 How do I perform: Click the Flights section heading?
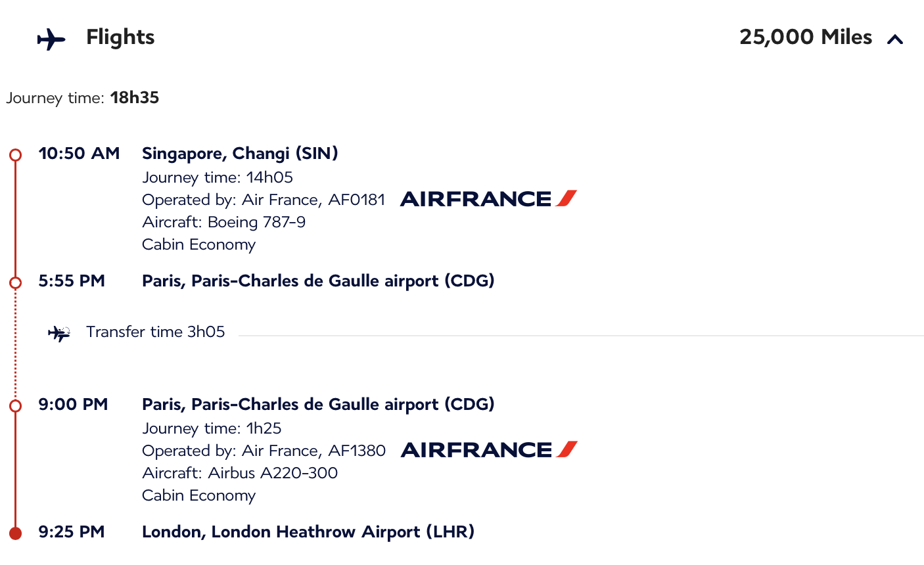click(x=120, y=37)
